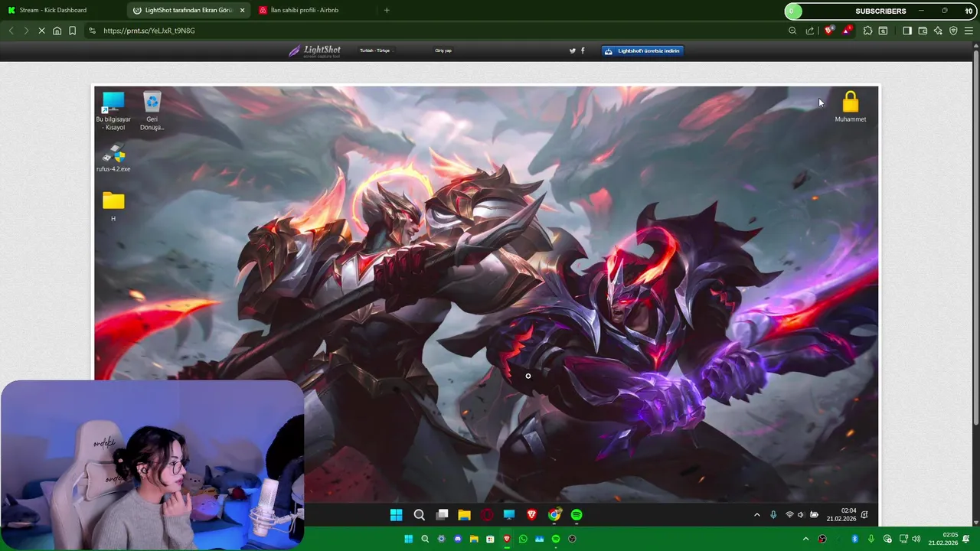Open Discord from the taskbar
The image size is (980, 551).
(458, 539)
